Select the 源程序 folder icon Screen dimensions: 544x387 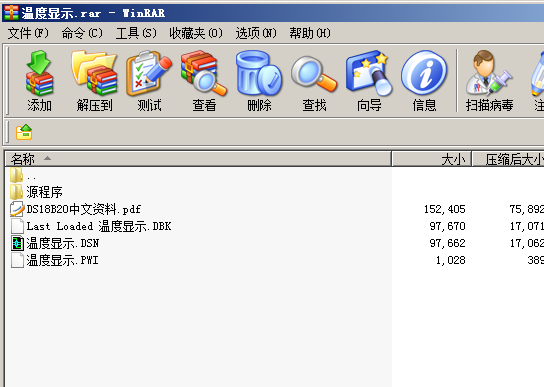point(16,192)
